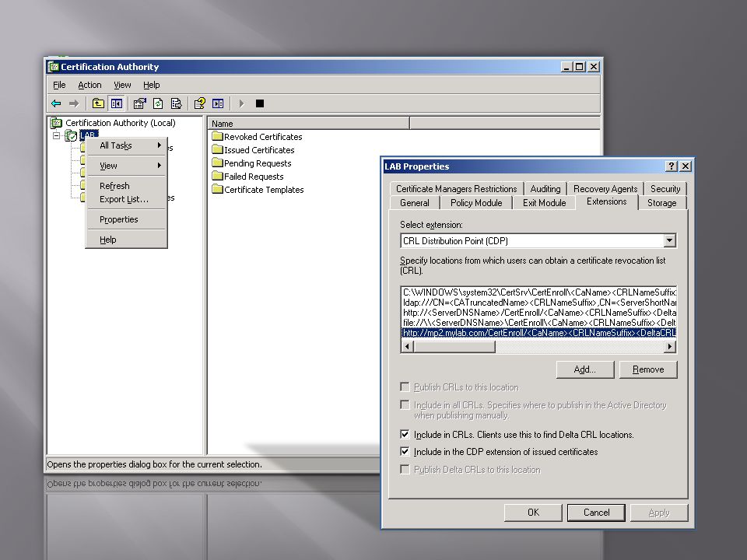Image resolution: width=747 pixels, height=560 pixels.
Task: Click the Issued Certificates folder icon
Action: (218, 150)
